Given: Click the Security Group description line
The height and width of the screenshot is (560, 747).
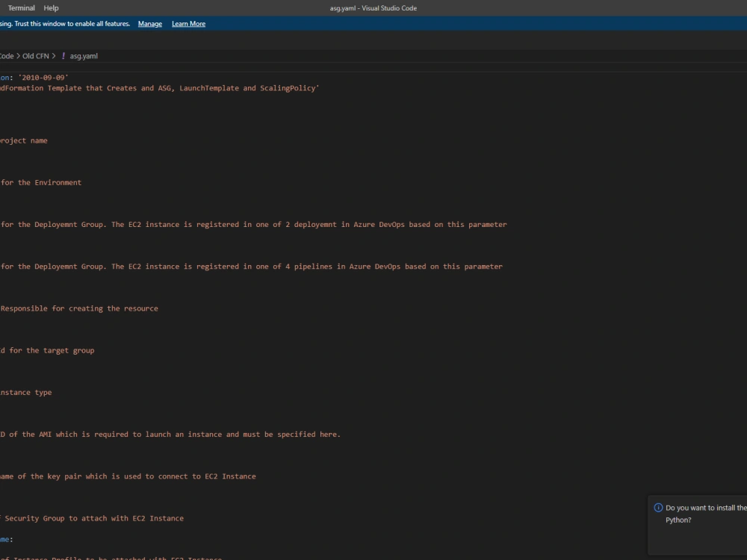Looking at the screenshot, I should (x=92, y=518).
